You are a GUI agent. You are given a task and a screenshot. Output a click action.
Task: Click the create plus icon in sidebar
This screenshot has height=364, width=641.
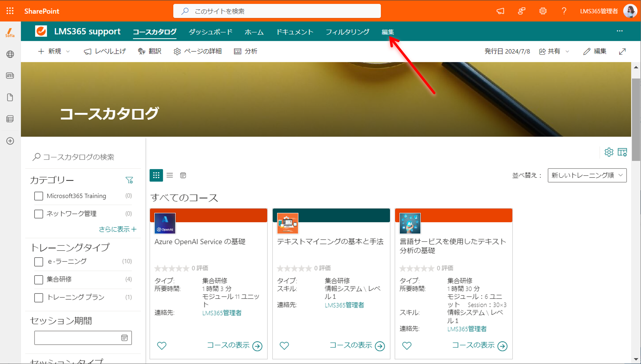coord(10,141)
